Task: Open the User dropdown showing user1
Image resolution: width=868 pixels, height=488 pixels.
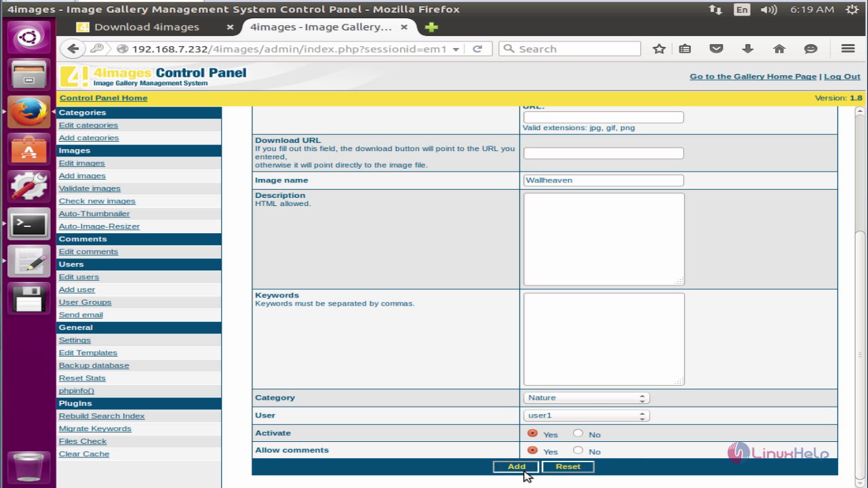Action: click(587, 415)
